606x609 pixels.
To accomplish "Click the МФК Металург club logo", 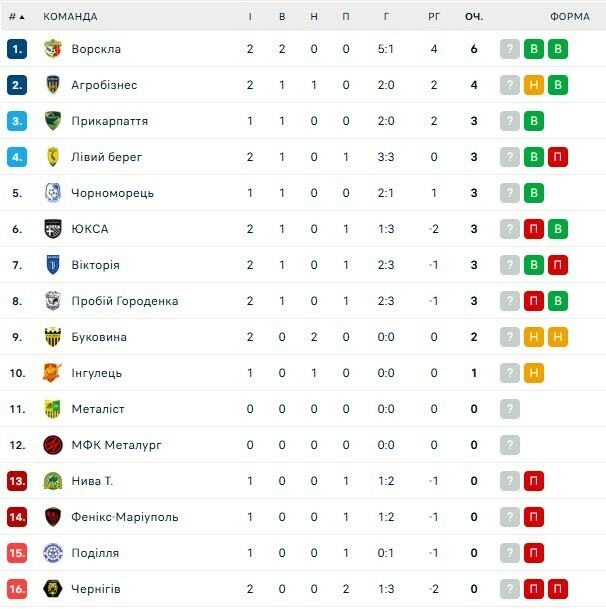I will point(53,445).
